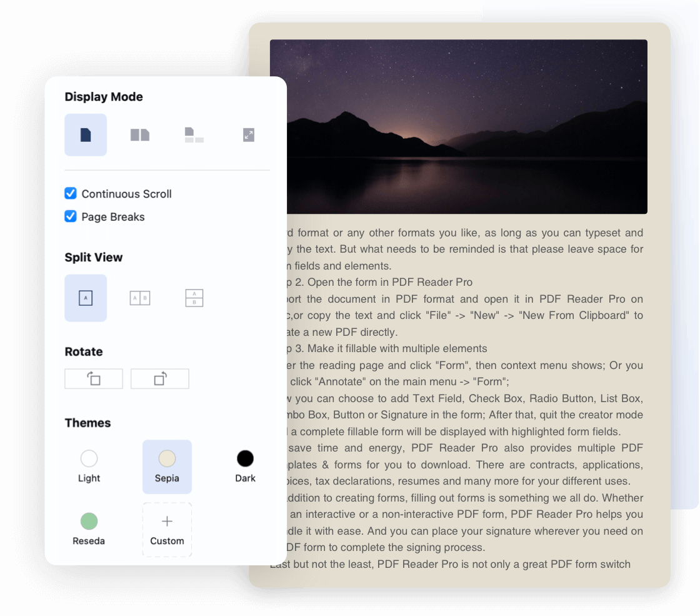Rotate page clockwise
The width and height of the screenshot is (700, 616).
[159, 379]
